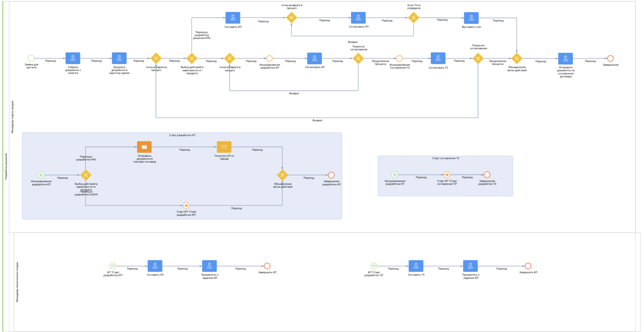Click the 'Составить ТЗ' task in the technical department lane

click(416, 266)
